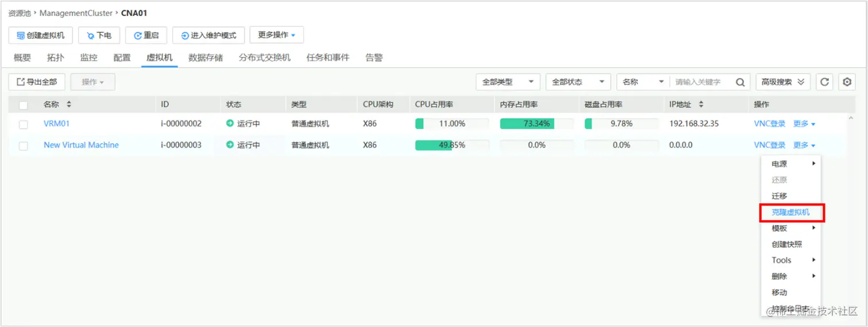This screenshot has width=868, height=327.
Task: Switch to the 概要 tab
Action: tap(22, 57)
